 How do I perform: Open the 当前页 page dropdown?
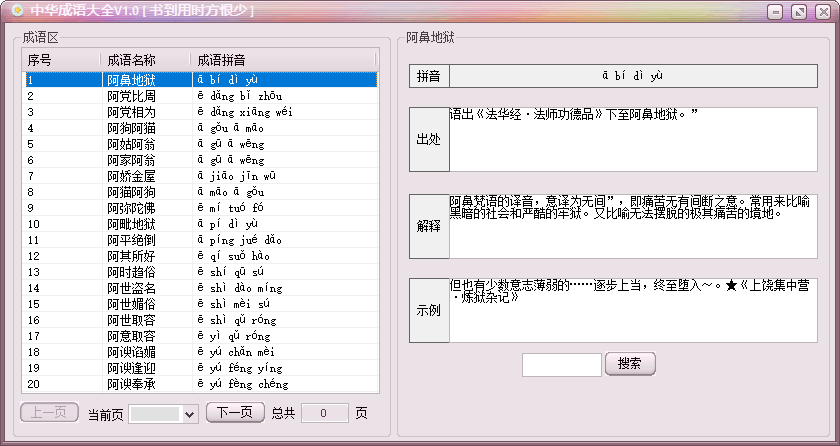tap(189, 414)
